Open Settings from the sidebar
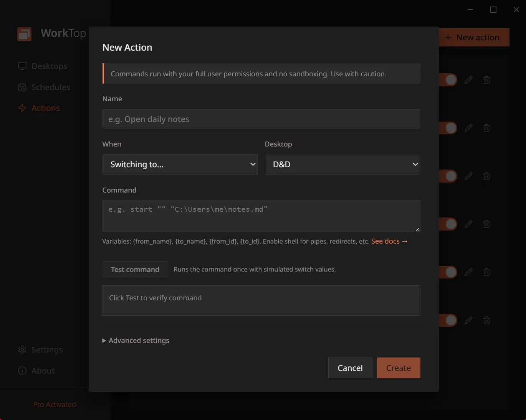Screen dimensions: 526x420 (x=40, y=350)
